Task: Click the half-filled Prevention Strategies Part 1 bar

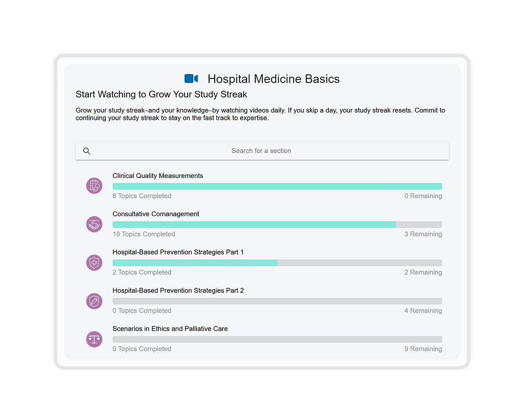Action: point(277,263)
